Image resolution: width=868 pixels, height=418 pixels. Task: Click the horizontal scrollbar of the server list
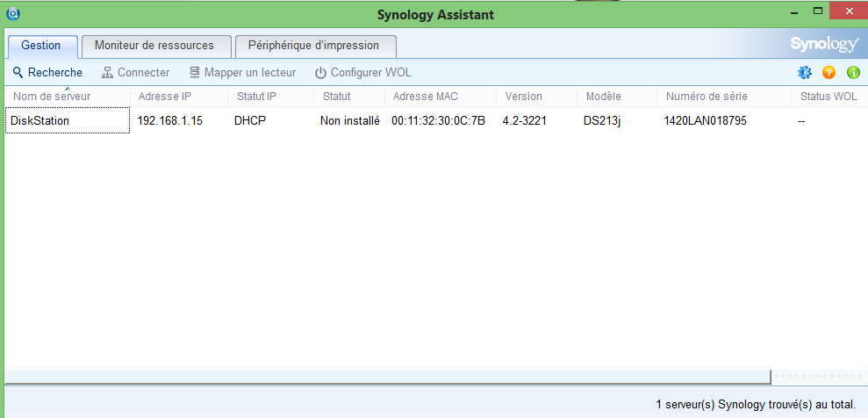388,377
